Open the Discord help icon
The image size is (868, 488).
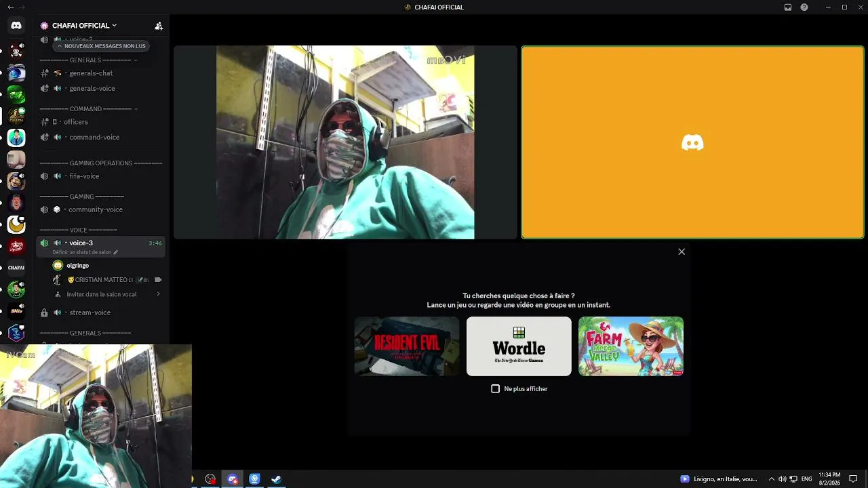pos(804,7)
